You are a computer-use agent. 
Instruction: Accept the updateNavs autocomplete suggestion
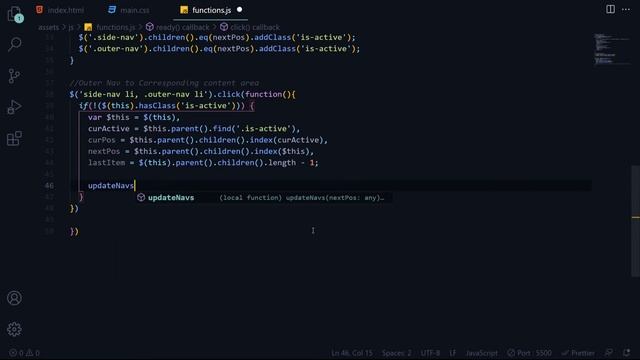click(x=264, y=198)
